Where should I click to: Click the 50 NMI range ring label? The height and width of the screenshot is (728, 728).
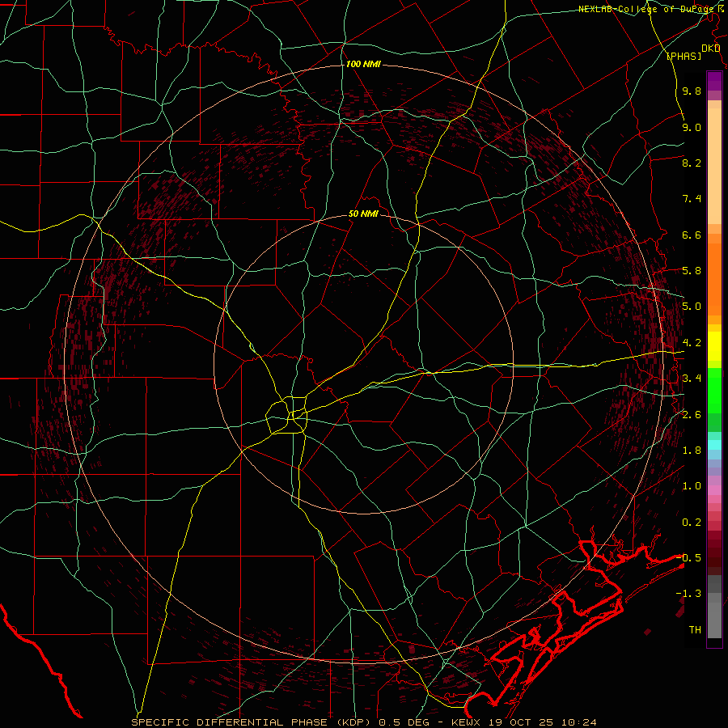click(363, 214)
